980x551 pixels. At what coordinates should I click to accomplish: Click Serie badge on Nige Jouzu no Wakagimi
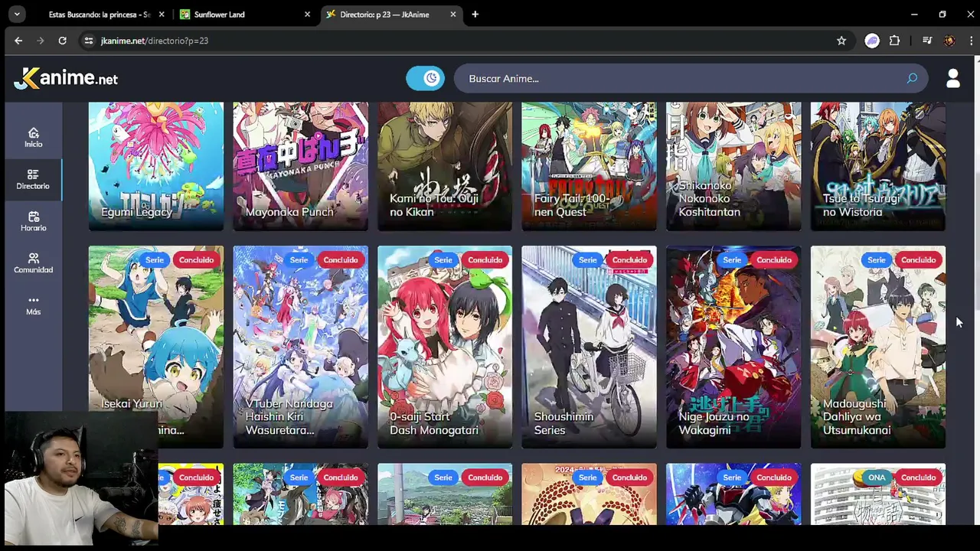(732, 260)
